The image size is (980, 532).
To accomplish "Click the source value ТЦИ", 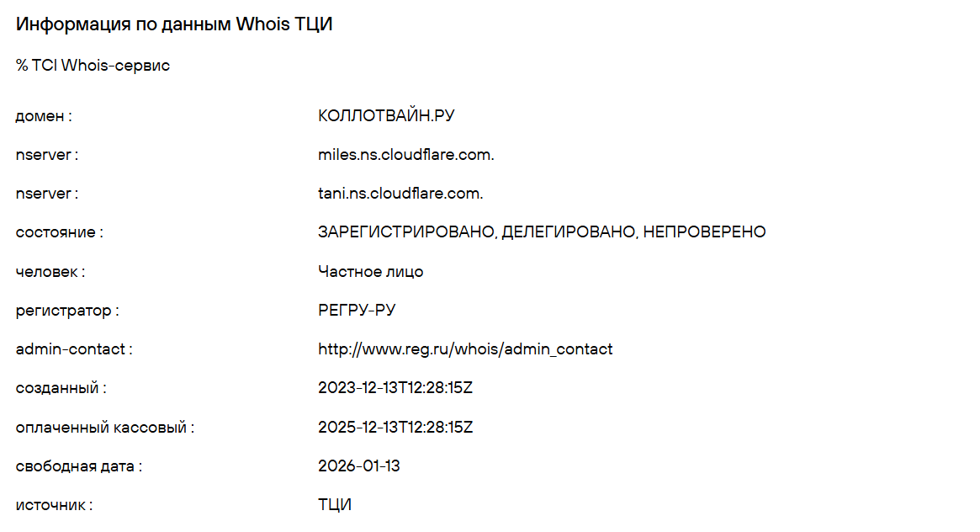I will (x=335, y=505).
